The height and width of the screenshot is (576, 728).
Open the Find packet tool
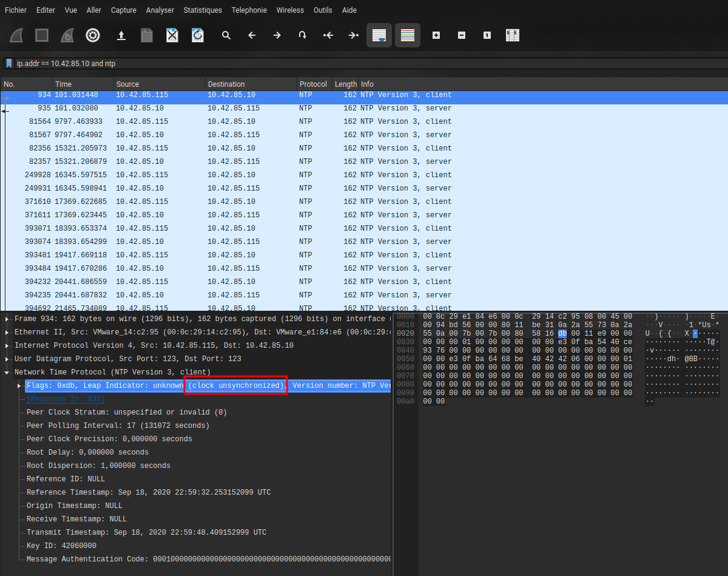click(x=226, y=35)
